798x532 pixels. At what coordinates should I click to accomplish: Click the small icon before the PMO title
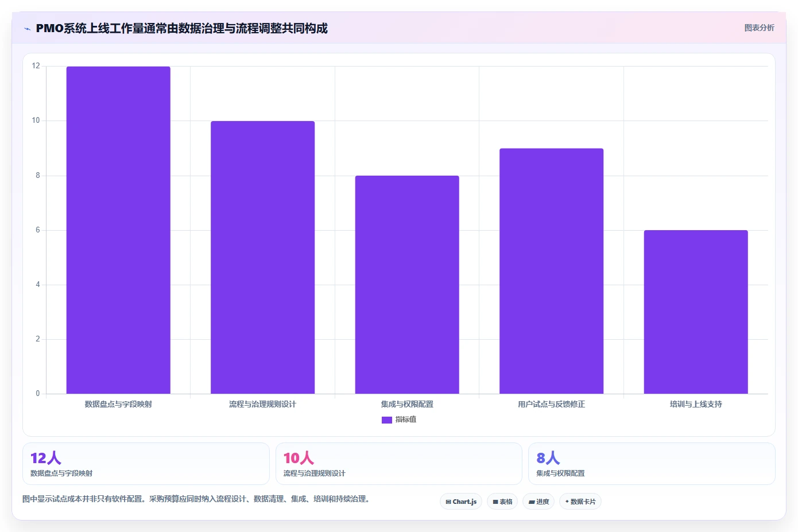click(x=27, y=29)
